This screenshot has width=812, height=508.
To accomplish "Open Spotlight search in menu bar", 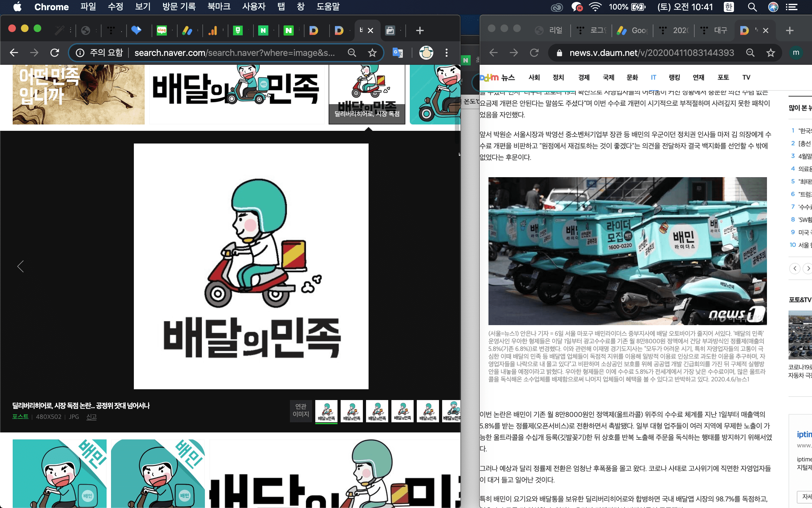I will pyautogui.click(x=752, y=7).
